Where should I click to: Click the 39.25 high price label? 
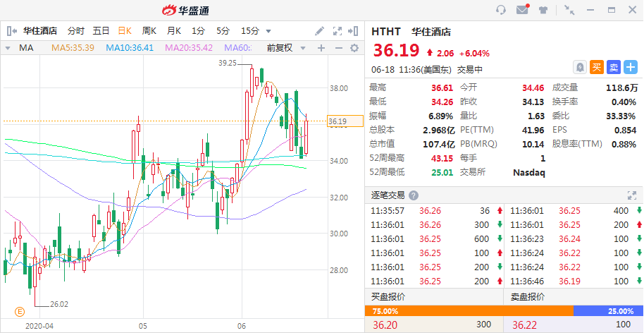[228, 63]
